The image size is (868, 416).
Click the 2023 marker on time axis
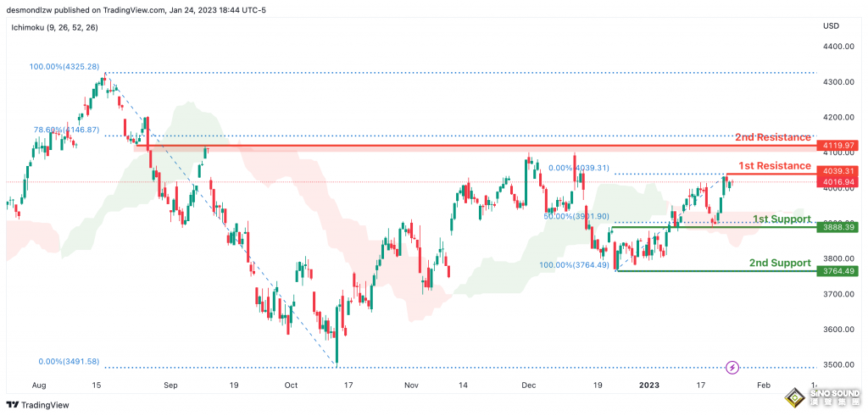(x=649, y=385)
